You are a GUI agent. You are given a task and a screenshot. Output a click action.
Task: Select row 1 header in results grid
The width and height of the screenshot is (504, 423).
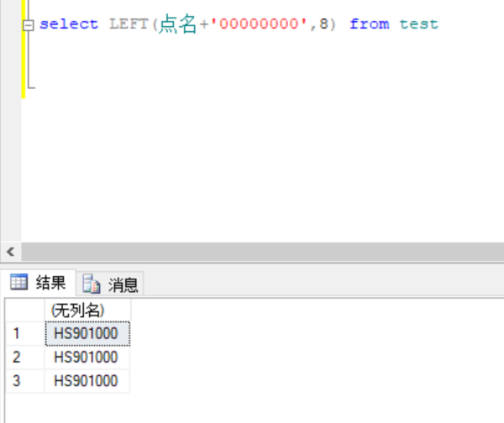(x=25, y=333)
